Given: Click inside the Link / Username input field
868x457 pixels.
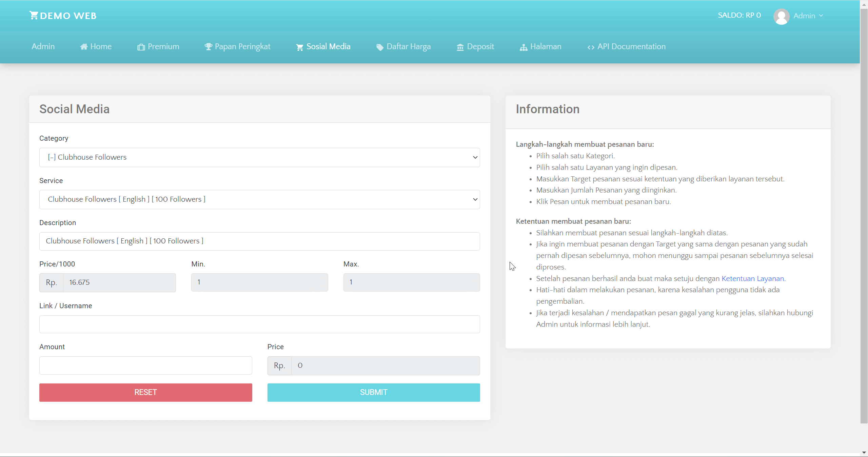Looking at the screenshot, I should coord(259,324).
